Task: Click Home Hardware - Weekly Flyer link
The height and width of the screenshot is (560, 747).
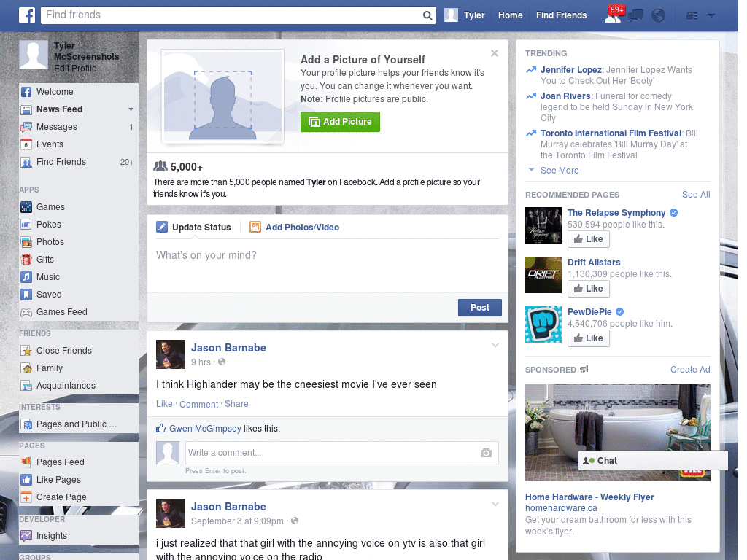Action: tap(589, 497)
